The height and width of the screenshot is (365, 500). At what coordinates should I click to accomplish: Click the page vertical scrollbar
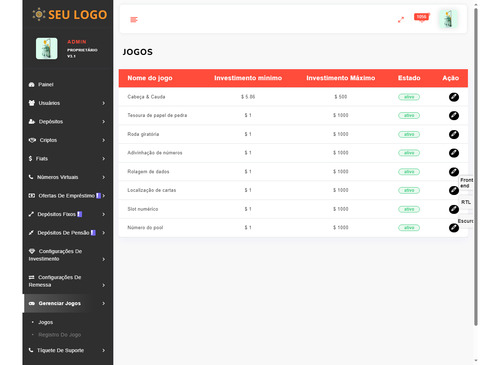tap(476, 167)
